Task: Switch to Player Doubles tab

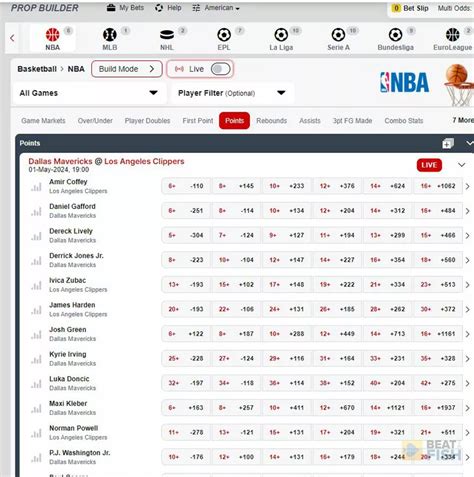Action: pos(147,121)
